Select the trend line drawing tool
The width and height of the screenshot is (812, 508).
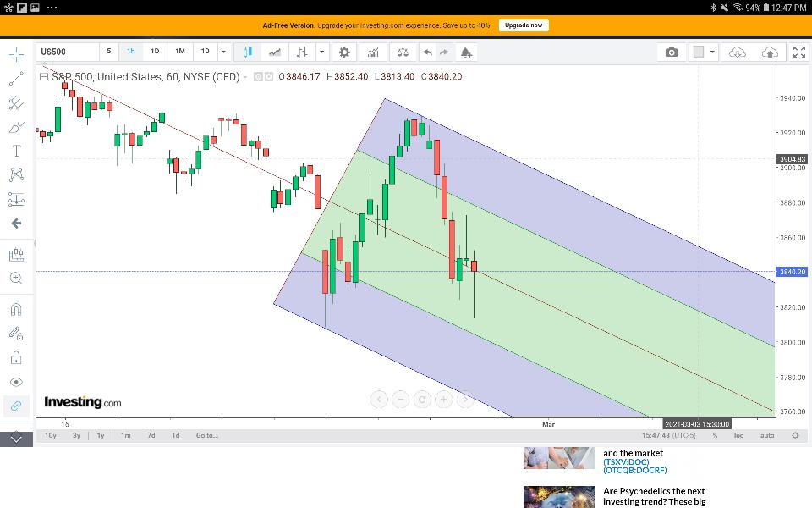pyautogui.click(x=16, y=78)
